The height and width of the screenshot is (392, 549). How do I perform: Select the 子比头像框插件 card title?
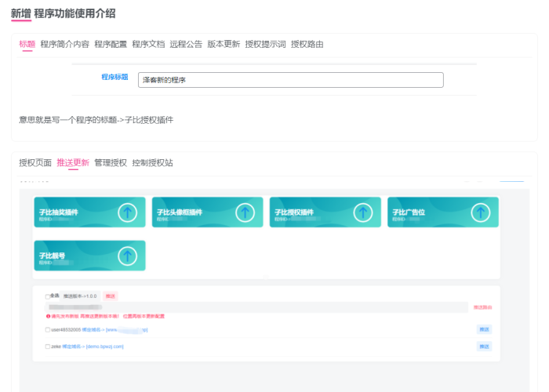[x=180, y=212]
